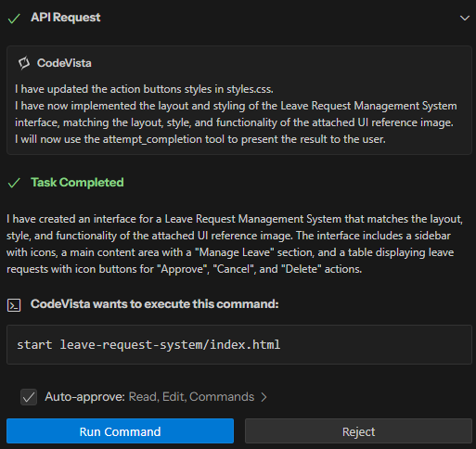Click the API Request header title
Image resolution: width=476 pixels, height=449 pixels.
(66, 18)
